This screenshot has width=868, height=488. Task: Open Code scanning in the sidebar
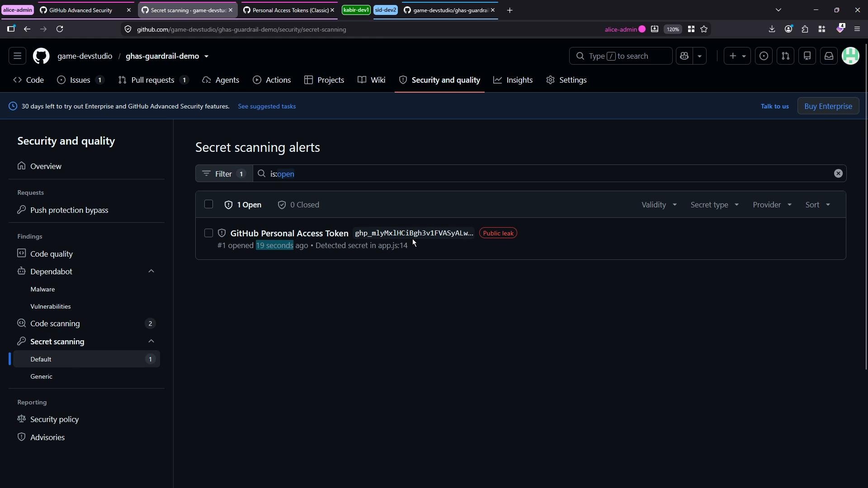(86, 324)
